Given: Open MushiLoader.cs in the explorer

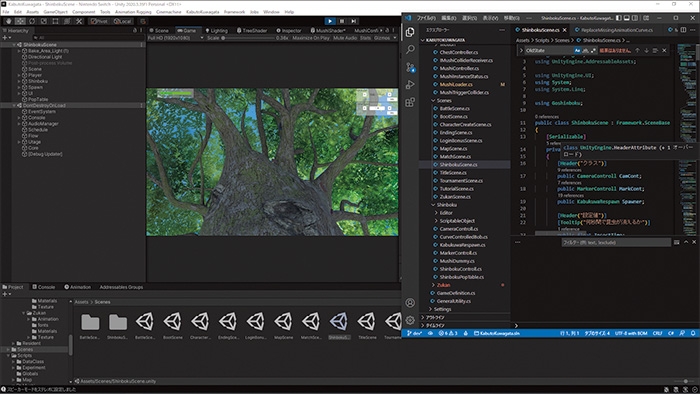Looking at the screenshot, I should pos(456,84).
